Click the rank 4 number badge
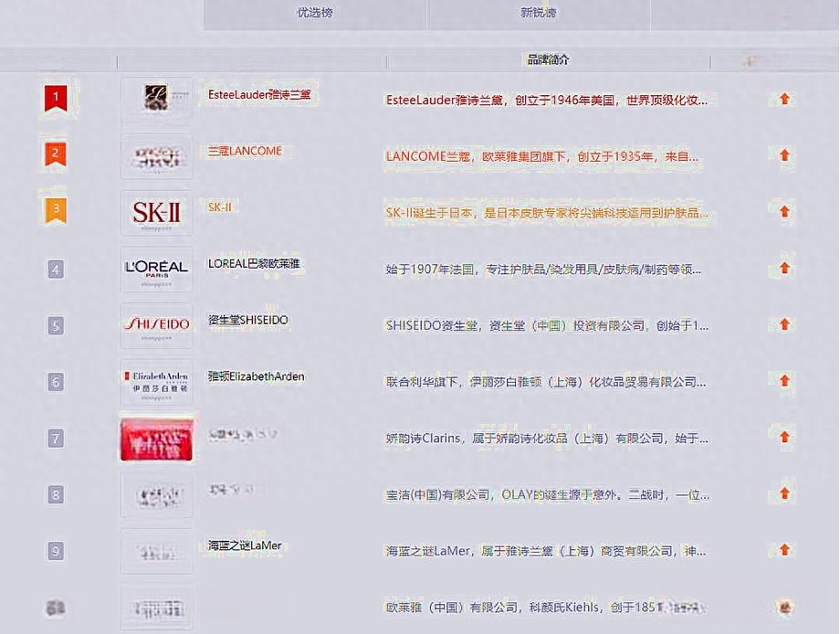The image size is (840, 634). pyautogui.click(x=56, y=269)
